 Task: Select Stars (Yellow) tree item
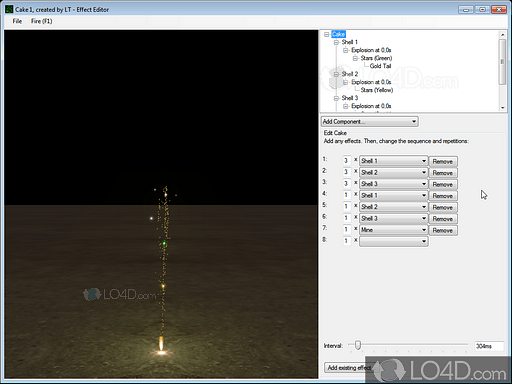pos(376,90)
